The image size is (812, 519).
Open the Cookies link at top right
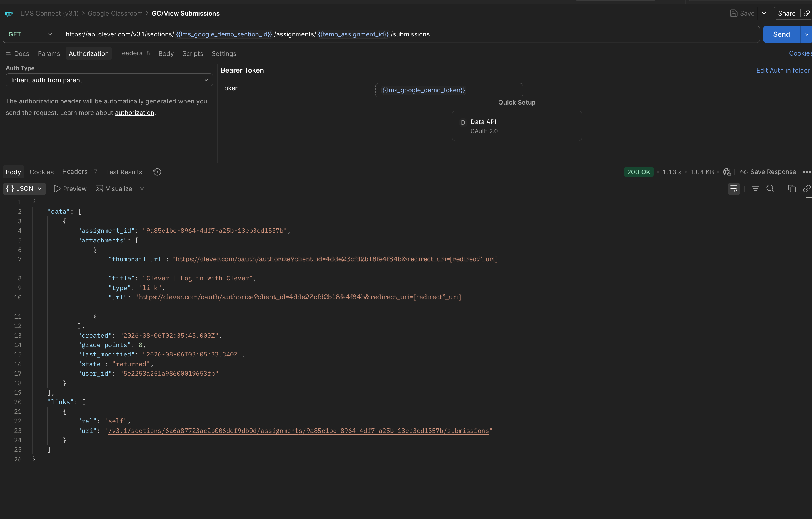tap(800, 53)
